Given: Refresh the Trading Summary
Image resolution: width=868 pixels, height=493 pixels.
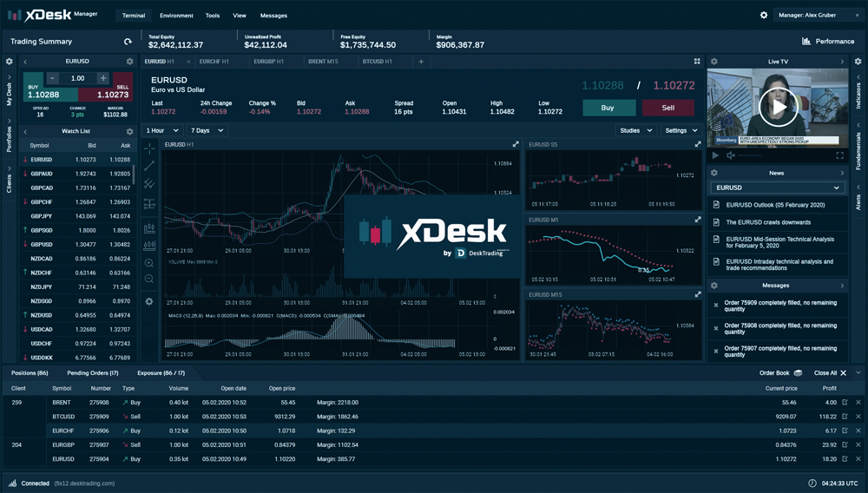Looking at the screenshot, I should (128, 42).
